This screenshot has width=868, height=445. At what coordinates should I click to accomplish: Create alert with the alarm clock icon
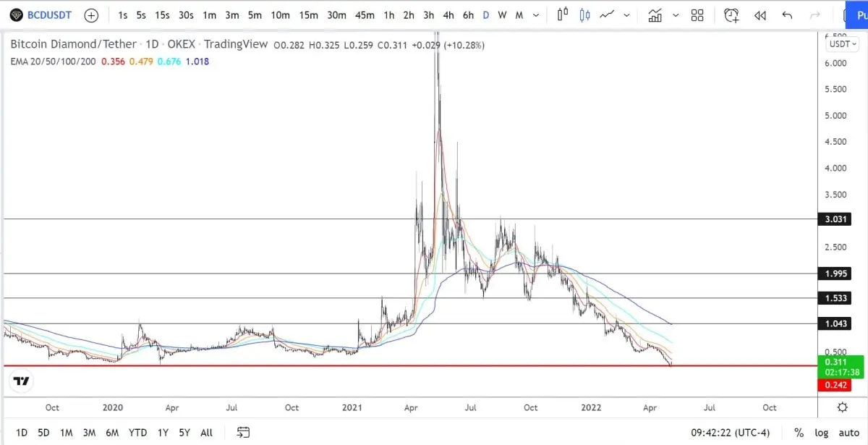[732, 14]
